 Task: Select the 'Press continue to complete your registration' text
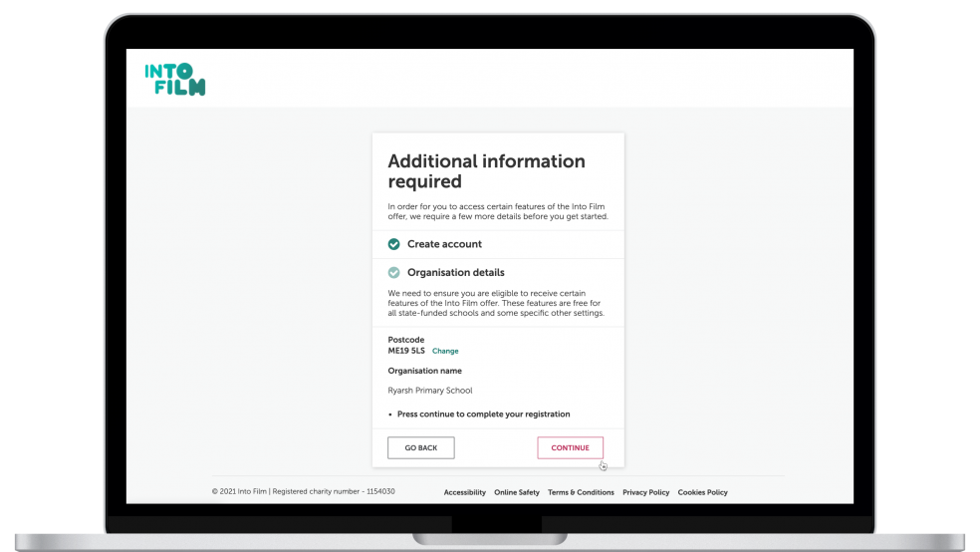483,414
